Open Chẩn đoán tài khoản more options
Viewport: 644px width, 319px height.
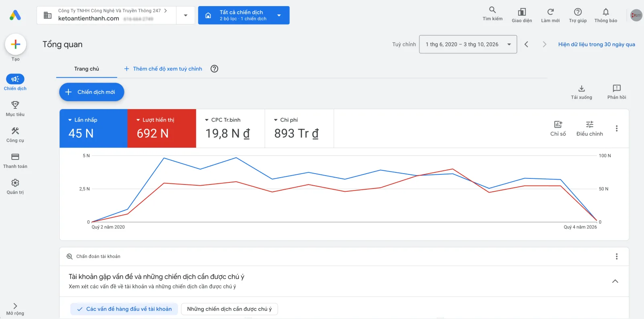tap(617, 257)
